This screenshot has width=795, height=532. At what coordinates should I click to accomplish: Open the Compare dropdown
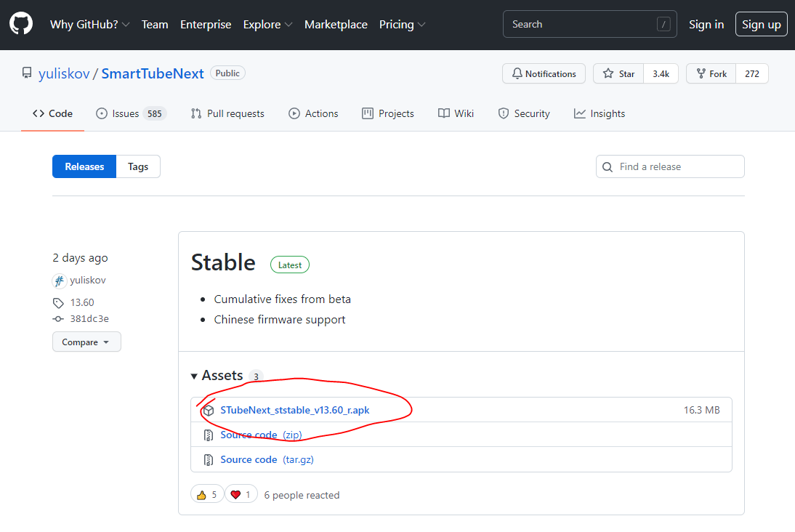(86, 342)
